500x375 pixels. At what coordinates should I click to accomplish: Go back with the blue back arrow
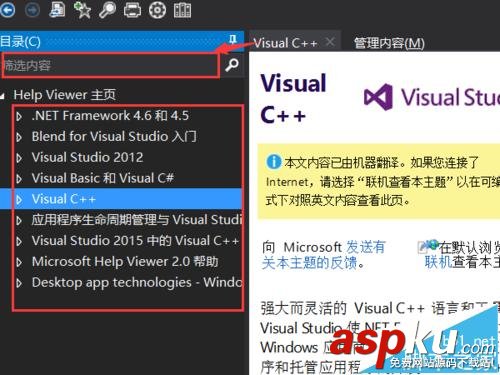pyautogui.click(x=7, y=10)
